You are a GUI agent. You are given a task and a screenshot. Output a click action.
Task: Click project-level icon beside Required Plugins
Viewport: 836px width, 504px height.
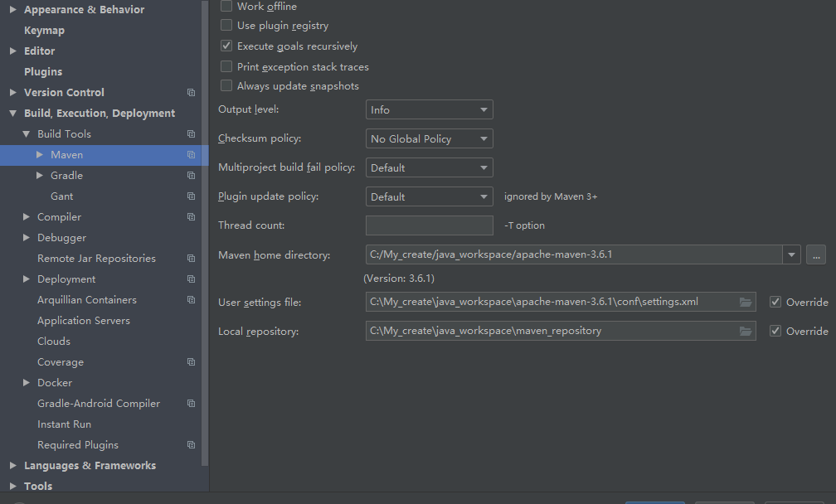pos(191,445)
